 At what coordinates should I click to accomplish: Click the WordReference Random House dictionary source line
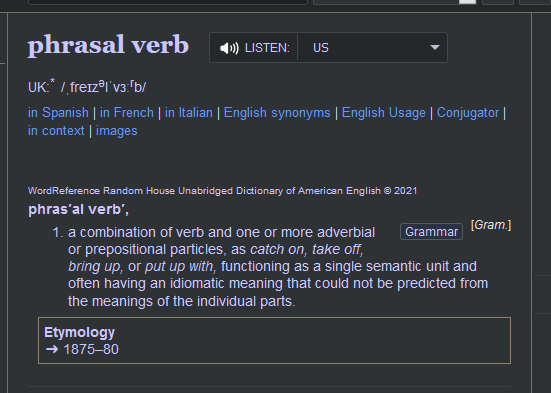click(x=222, y=191)
